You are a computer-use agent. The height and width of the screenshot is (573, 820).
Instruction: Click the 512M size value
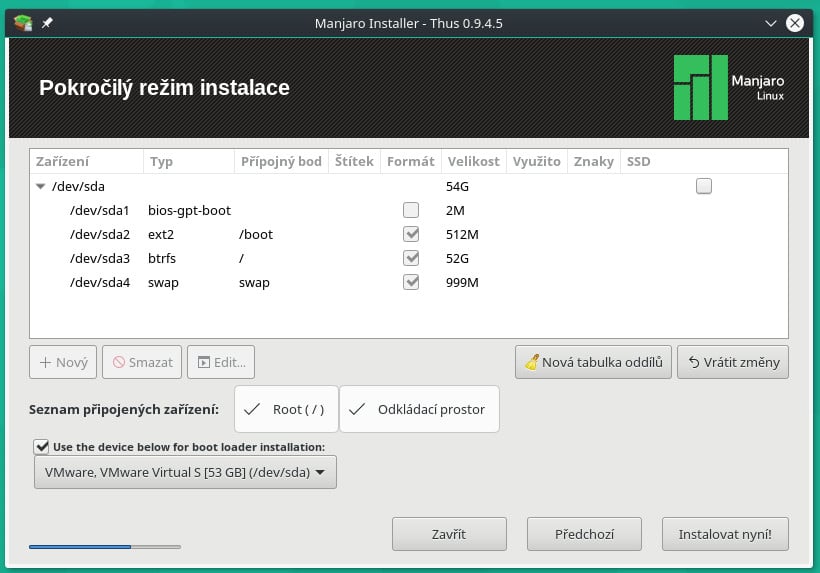point(462,234)
